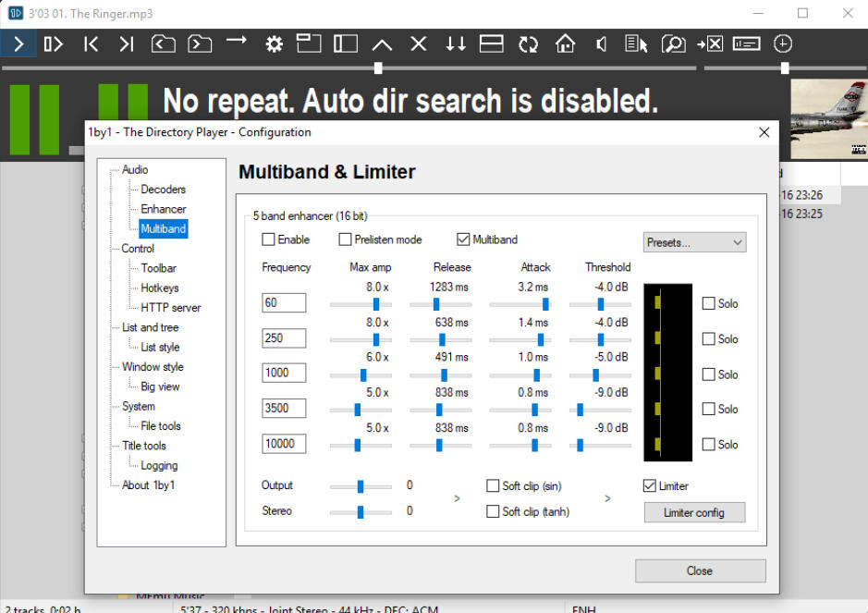Toggle the Soft clip (tanh) checkbox
The image size is (868, 613).
tap(493, 511)
